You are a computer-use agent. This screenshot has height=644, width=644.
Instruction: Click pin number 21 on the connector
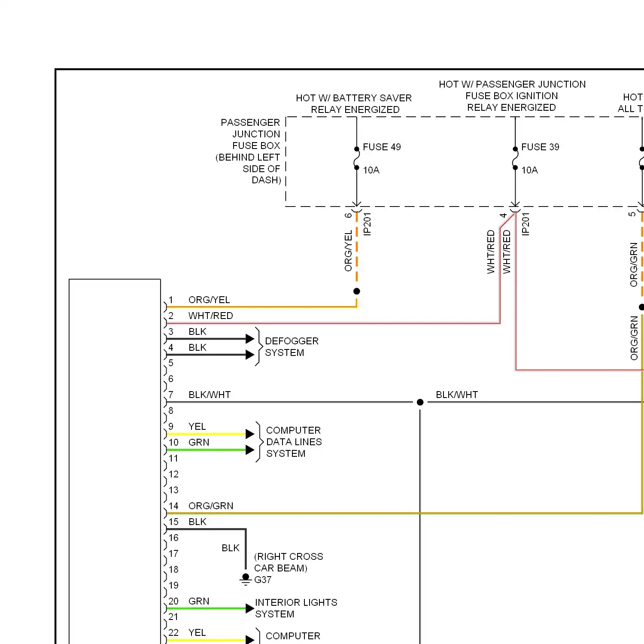point(173,617)
